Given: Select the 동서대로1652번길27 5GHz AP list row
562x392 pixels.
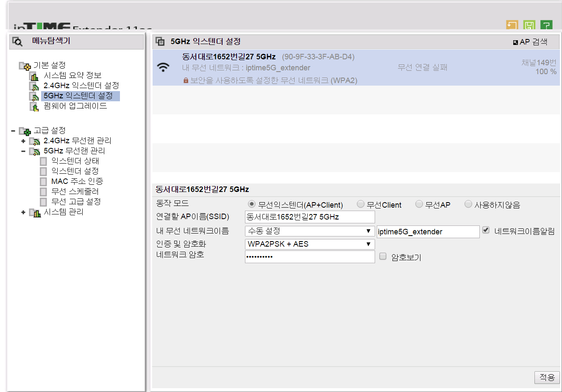Looking at the screenshot, I should click(x=356, y=68).
